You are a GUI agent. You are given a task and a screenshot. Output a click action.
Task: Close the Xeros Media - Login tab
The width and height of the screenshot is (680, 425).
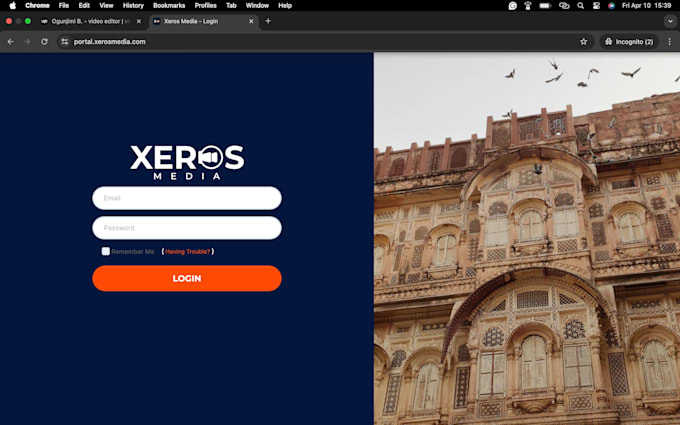(x=251, y=21)
